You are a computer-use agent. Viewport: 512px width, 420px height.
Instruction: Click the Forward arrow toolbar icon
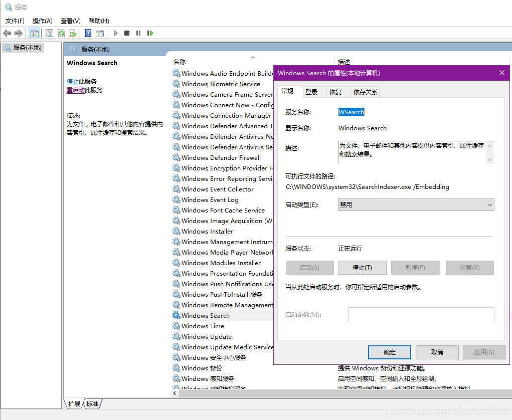point(19,33)
